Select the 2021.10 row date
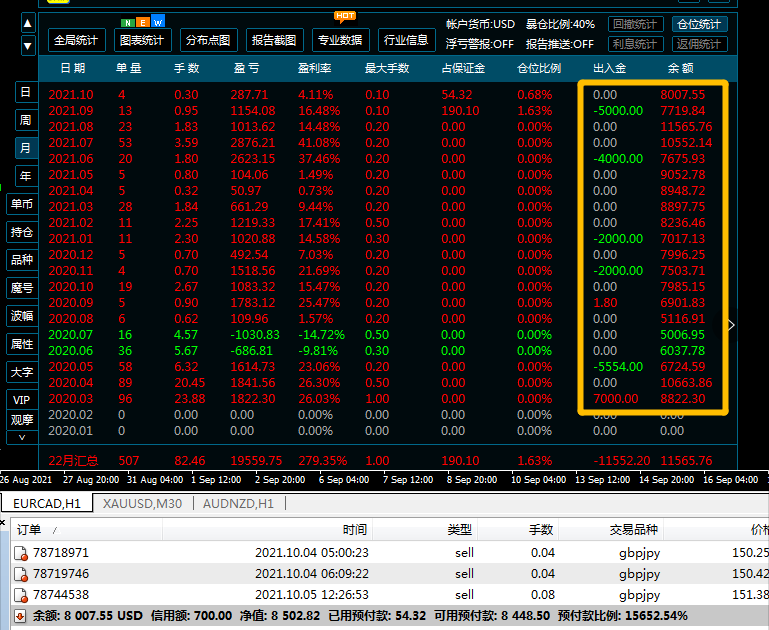Image resolution: width=769 pixels, height=630 pixels. (71, 95)
